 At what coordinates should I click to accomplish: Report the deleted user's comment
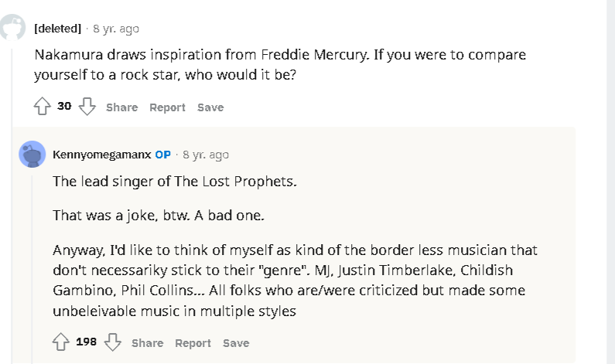[x=167, y=107]
